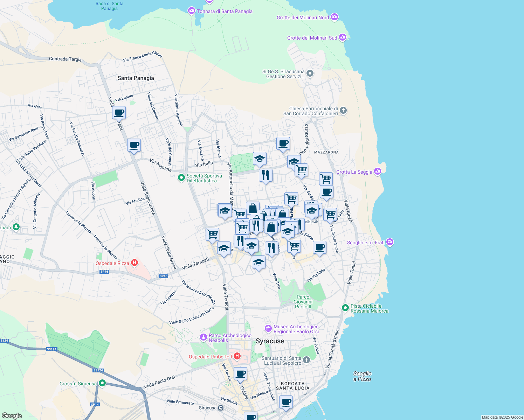Image resolution: width=524 pixels, height=420 pixels.
Task: Click the Rada di Santa Panagia label
Action: click(110, 6)
